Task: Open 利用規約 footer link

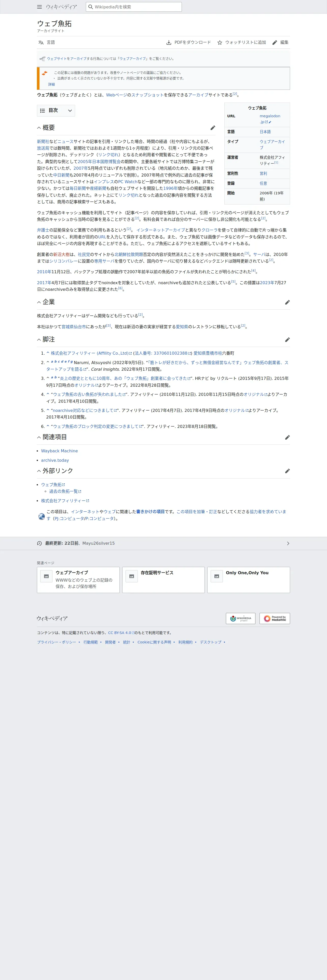Action: coord(185,642)
